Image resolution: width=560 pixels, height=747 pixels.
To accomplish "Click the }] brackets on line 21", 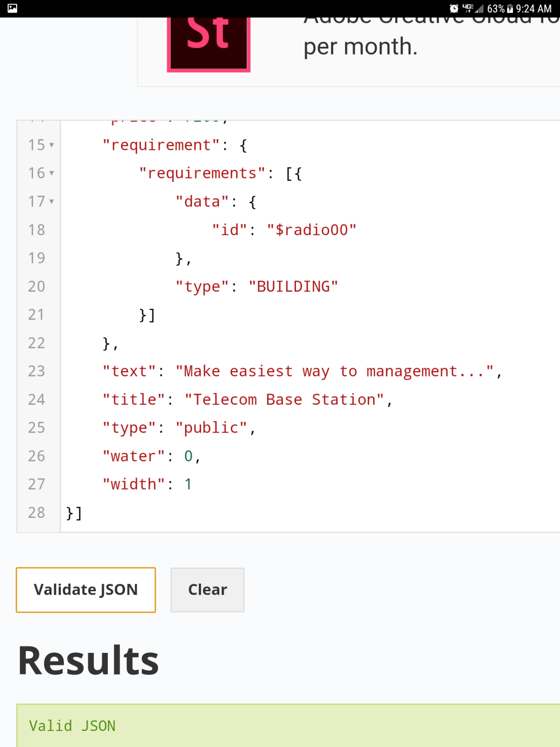I will 147,315.
